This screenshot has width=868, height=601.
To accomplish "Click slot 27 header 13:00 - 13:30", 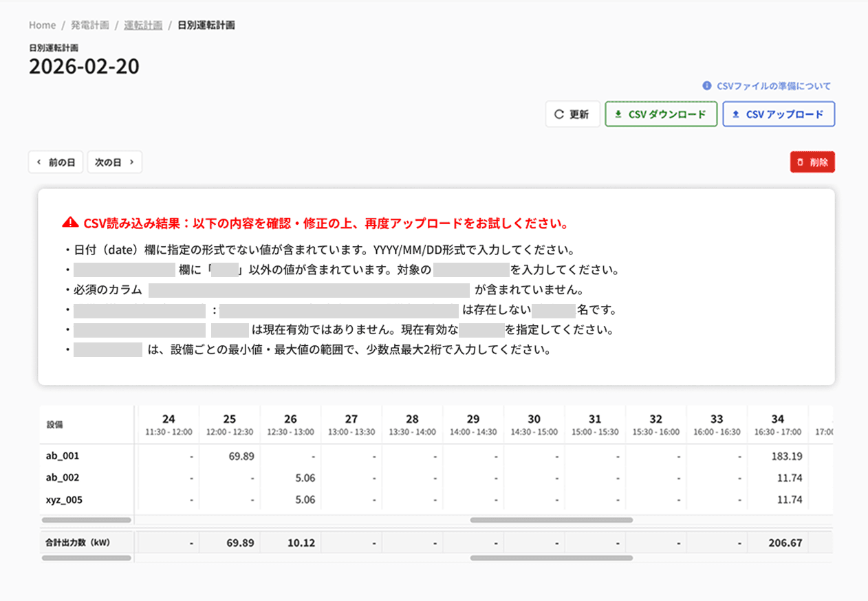I will [x=351, y=424].
